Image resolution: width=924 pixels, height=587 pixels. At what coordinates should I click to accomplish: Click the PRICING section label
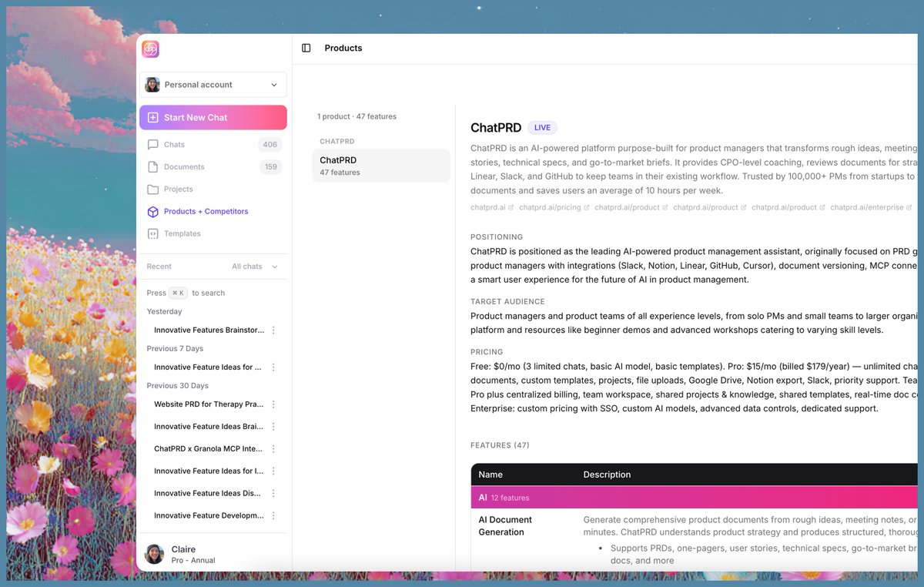click(x=487, y=352)
